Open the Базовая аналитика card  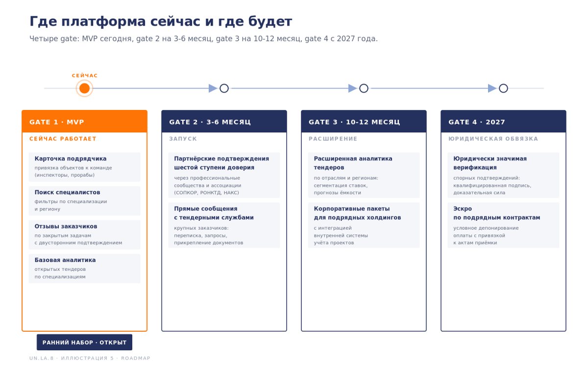pos(84,268)
